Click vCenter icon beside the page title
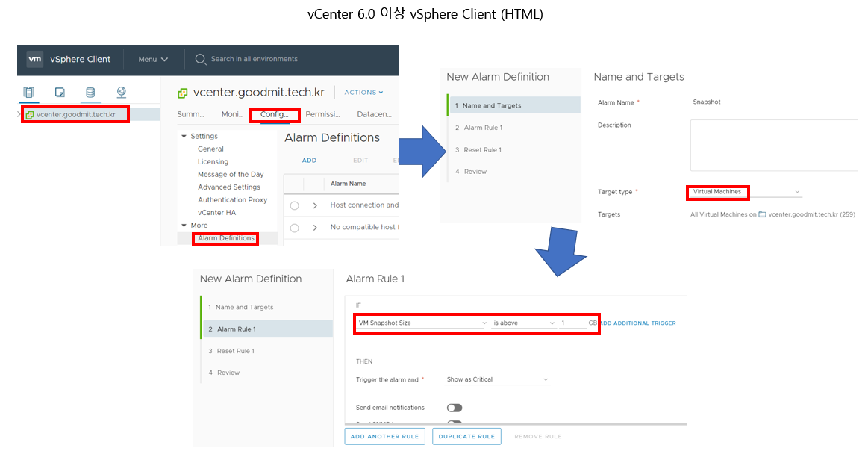This screenshot has height=451, width=868. pyautogui.click(x=183, y=93)
